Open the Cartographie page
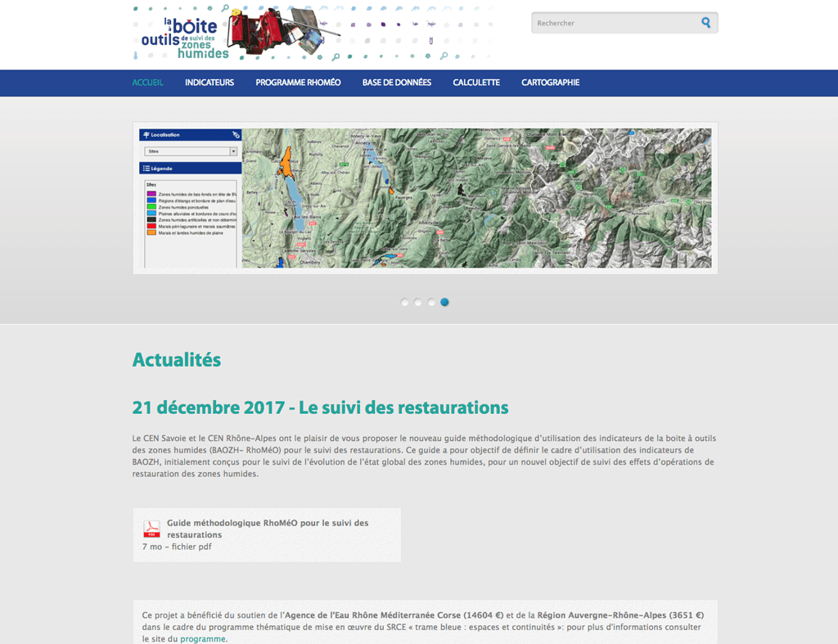The image size is (838, 644). pyautogui.click(x=550, y=83)
